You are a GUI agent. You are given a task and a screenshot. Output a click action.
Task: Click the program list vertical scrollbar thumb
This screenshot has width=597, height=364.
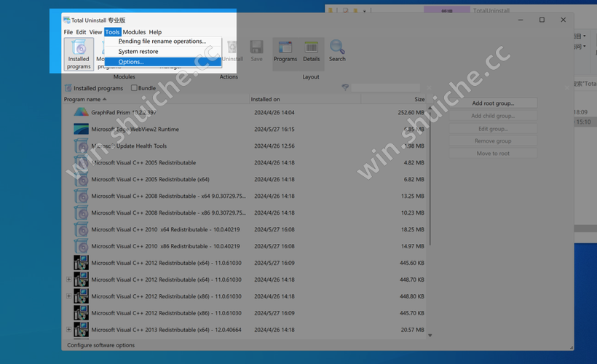point(430,178)
